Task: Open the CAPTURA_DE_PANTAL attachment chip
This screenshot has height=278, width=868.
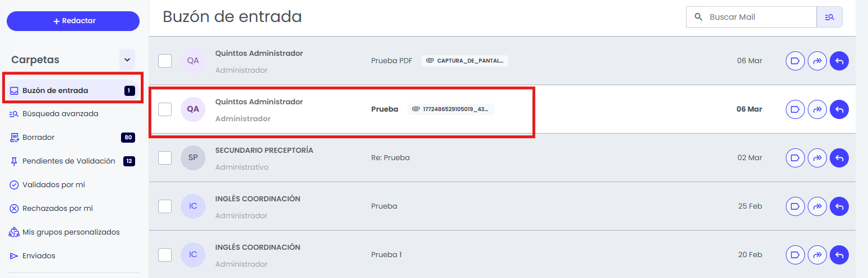Action: tap(465, 61)
